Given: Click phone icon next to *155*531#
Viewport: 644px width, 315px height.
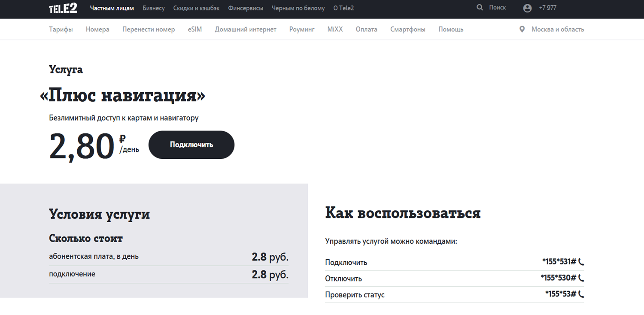Looking at the screenshot, I should pyautogui.click(x=581, y=261).
